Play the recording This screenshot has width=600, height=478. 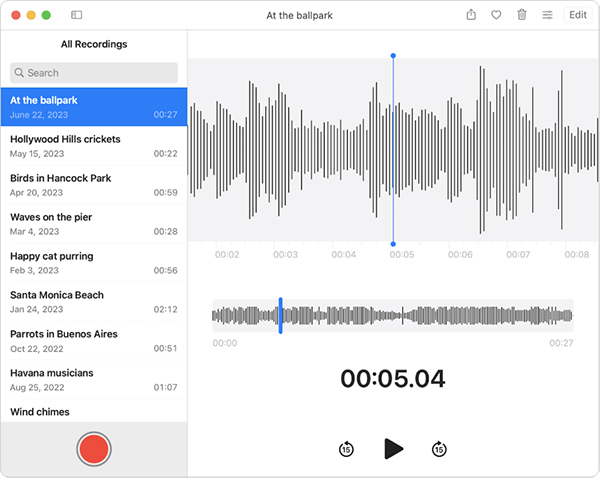coord(393,449)
